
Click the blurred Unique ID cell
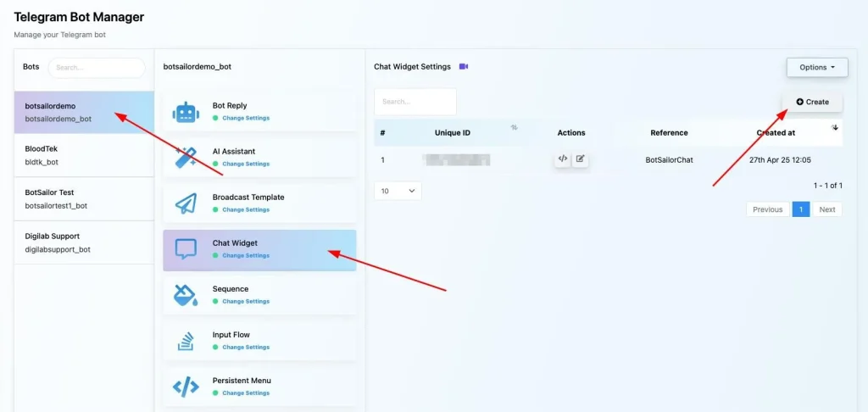coord(456,160)
